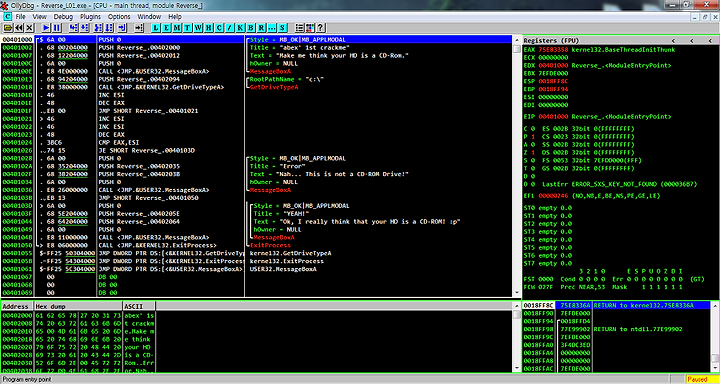This screenshot has height=384, width=720.
Task: Restart the program with the rewind icon
Action: (19, 28)
